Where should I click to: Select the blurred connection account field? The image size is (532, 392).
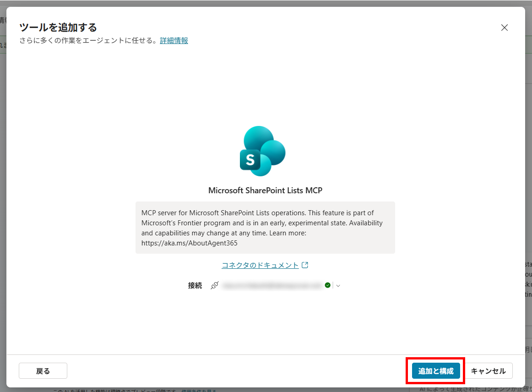pyautogui.click(x=272, y=285)
